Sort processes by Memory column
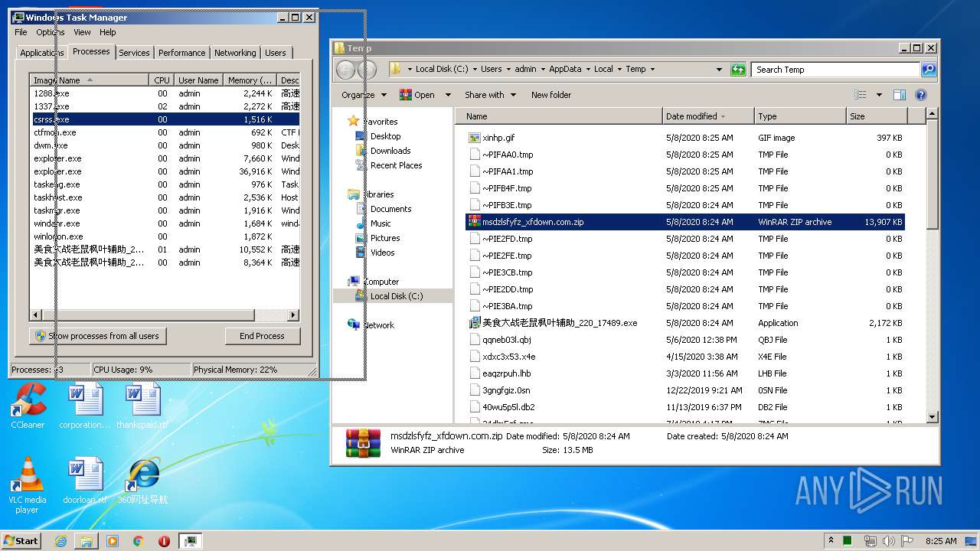Image resolution: width=980 pixels, height=551 pixels. pyautogui.click(x=250, y=80)
